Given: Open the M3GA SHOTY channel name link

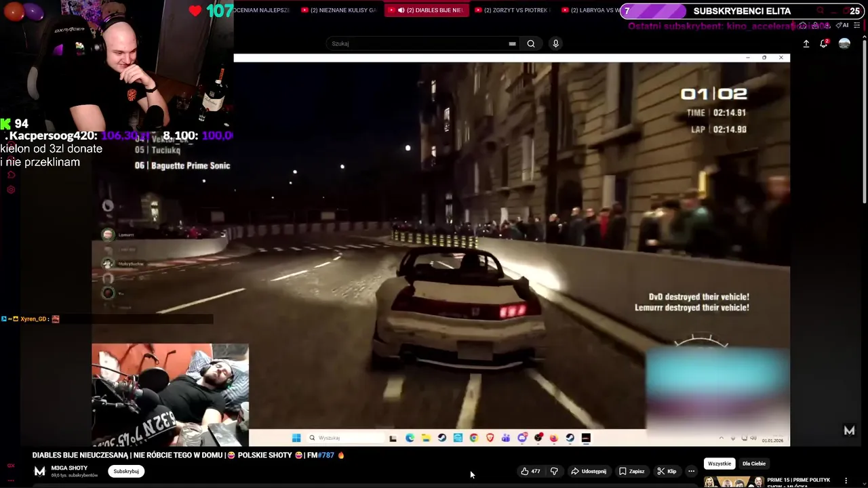Looking at the screenshot, I should pyautogui.click(x=69, y=468).
